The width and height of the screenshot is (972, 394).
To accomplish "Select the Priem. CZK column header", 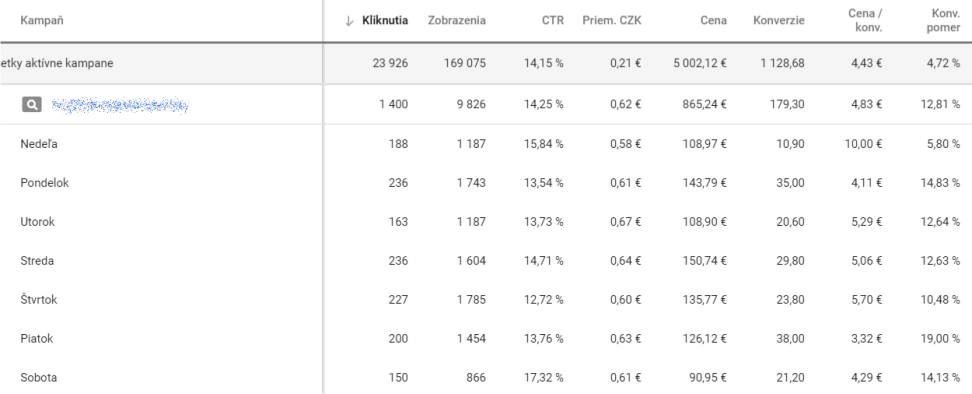I will [x=612, y=20].
